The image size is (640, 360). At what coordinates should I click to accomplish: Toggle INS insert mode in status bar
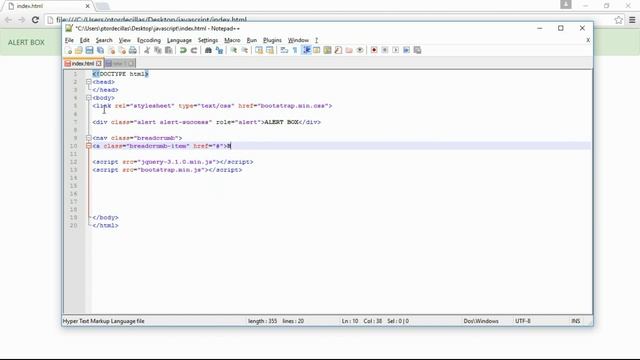[576, 321]
